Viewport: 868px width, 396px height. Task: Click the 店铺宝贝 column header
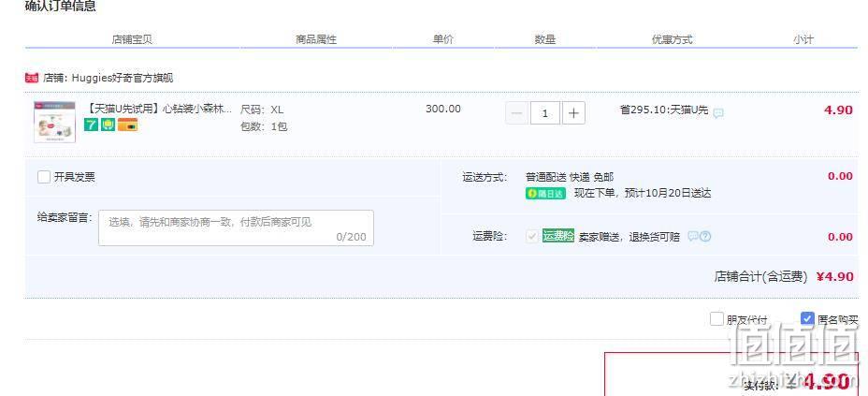pyautogui.click(x=132, y=40)
